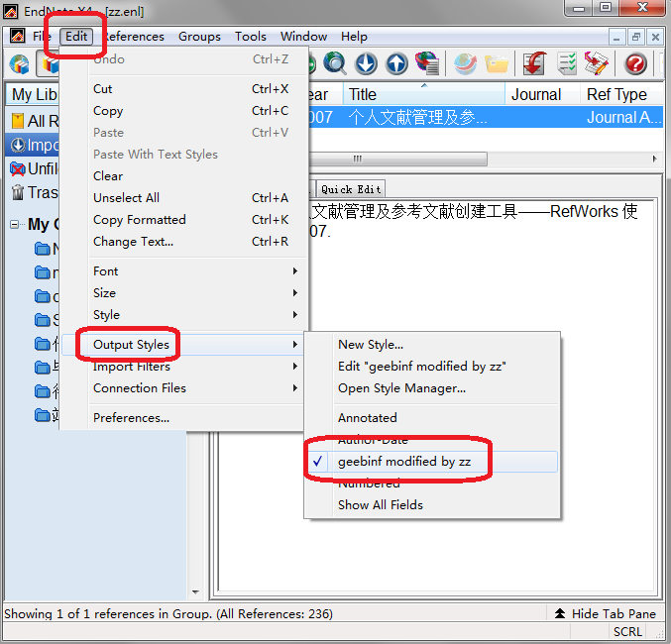The height and width of the screenshot is (644, 671).
Task: Choose Clear from the Edit menu
Action: pos(184,176)
